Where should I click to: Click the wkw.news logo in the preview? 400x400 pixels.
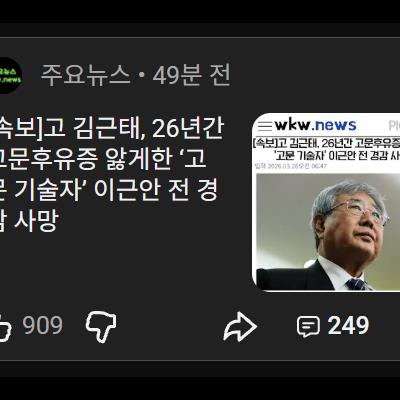click(x=315, y=125)
